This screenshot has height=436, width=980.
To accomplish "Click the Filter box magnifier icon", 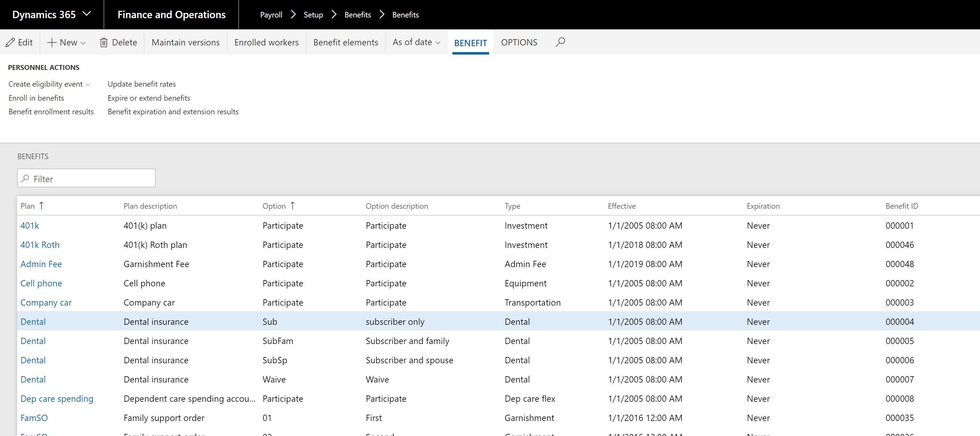I will 26,178.
